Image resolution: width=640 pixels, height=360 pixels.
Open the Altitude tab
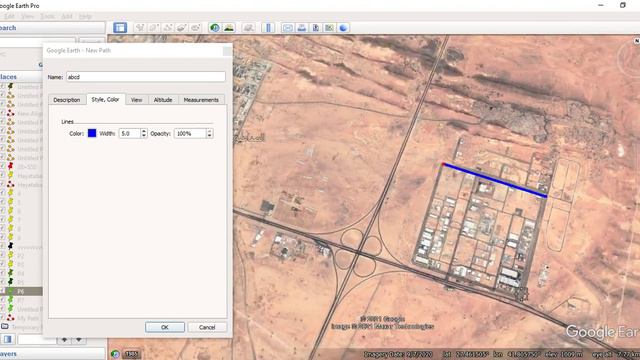point(163,100)
